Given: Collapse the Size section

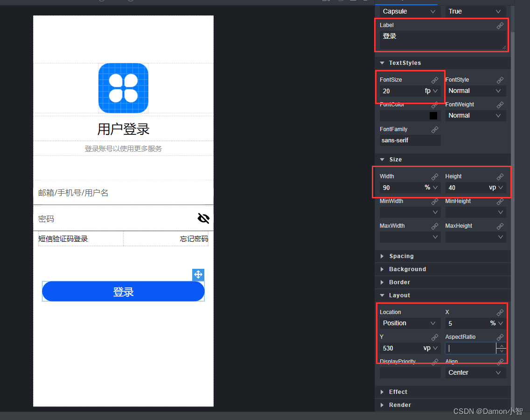Looking at the screenshot, I should click(x=382, y=160).
